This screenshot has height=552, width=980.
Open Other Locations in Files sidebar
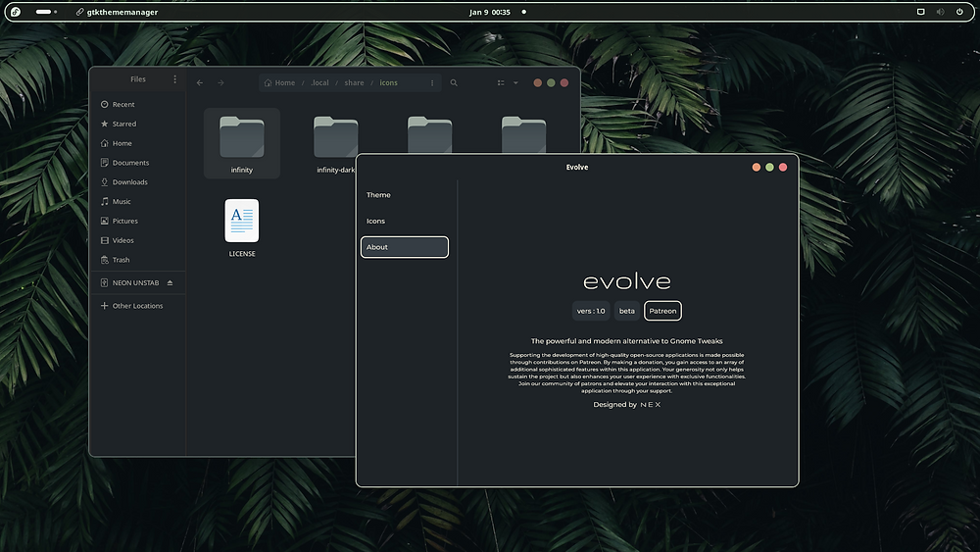pyautogui.click(x=137, y=306)
